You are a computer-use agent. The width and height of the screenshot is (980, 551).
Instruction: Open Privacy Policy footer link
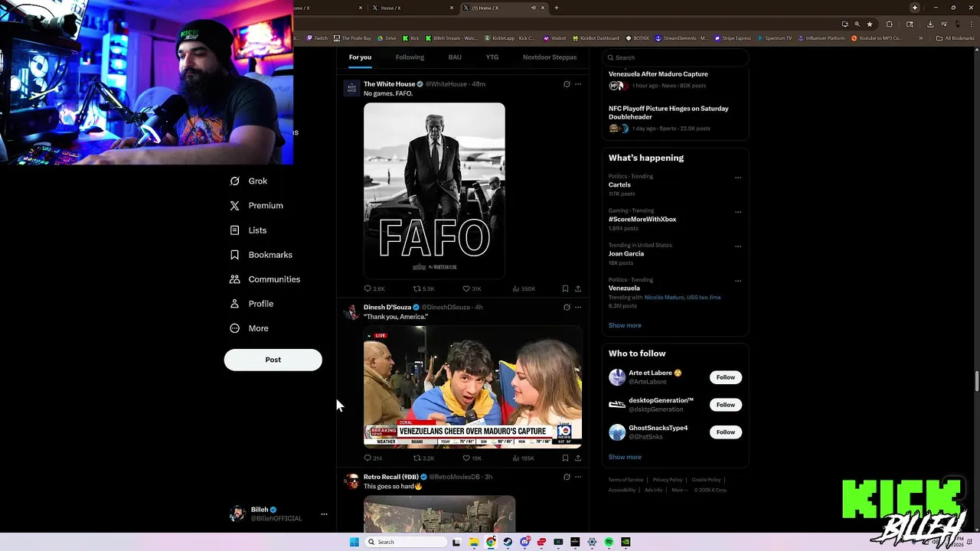tap(668, 480)
